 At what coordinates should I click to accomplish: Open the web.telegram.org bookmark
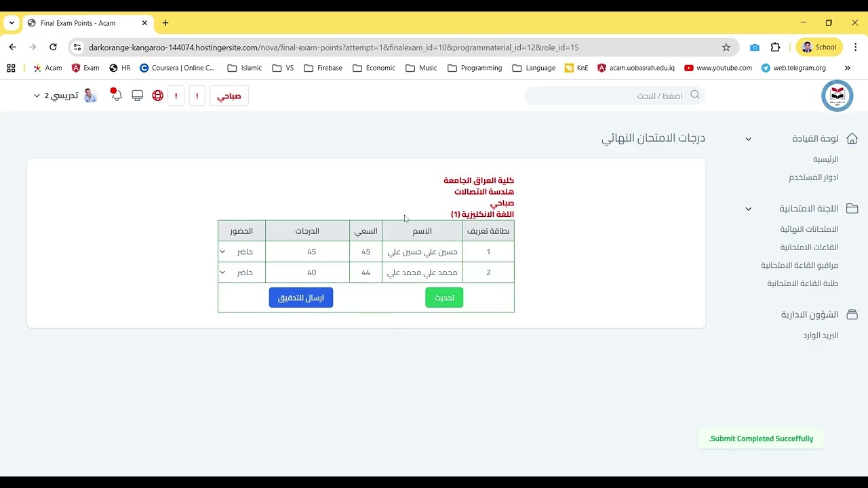coord(794,68)
